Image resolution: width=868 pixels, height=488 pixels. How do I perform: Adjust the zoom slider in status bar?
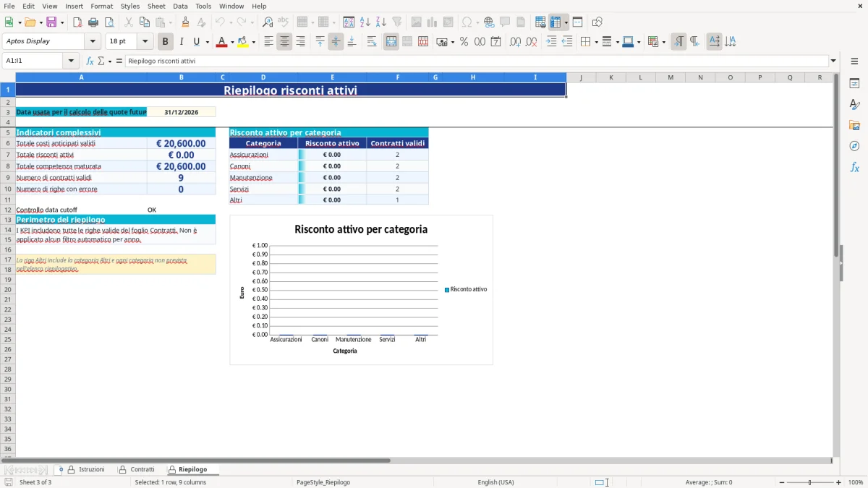809,482
